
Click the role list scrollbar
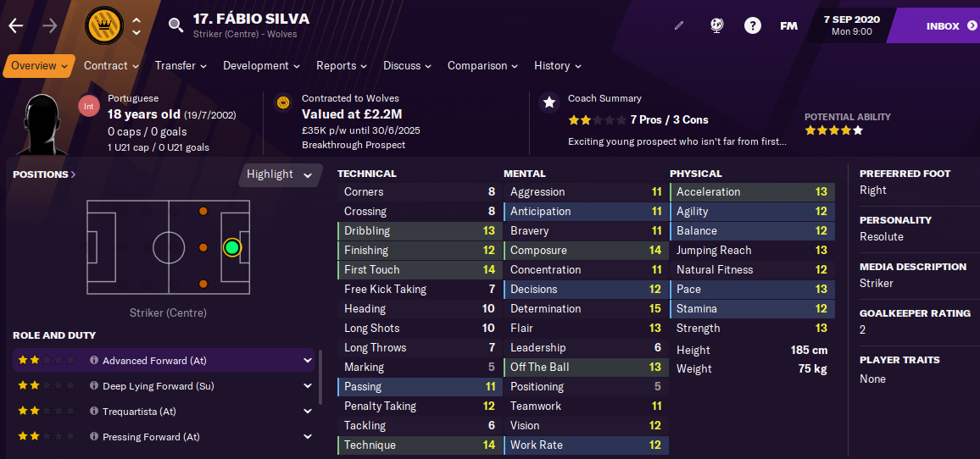pos(320,379)
